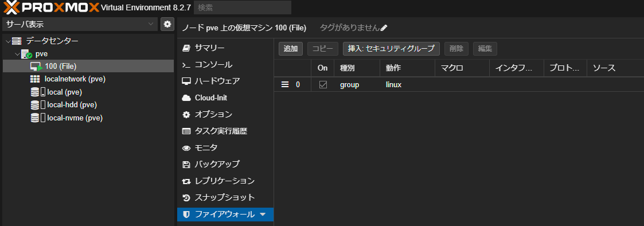Edit tags with the pencil icon
Screen dimensions: 644x226
pos(384,28)
